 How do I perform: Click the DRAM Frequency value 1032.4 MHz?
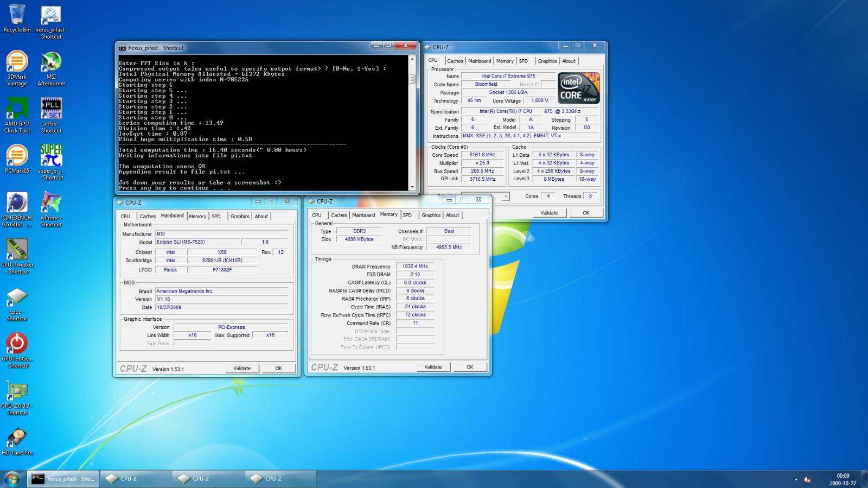[415, 267]
